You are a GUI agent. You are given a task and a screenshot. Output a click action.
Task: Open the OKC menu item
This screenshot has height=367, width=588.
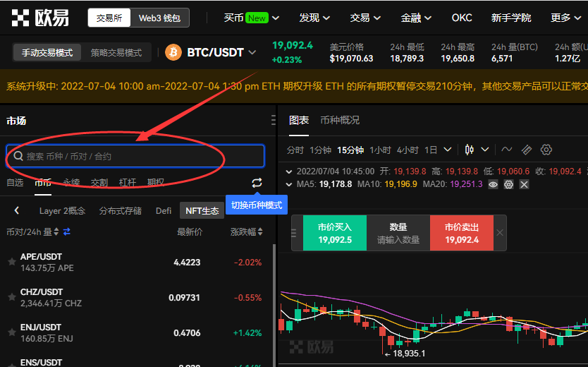[x=462, y=18]
